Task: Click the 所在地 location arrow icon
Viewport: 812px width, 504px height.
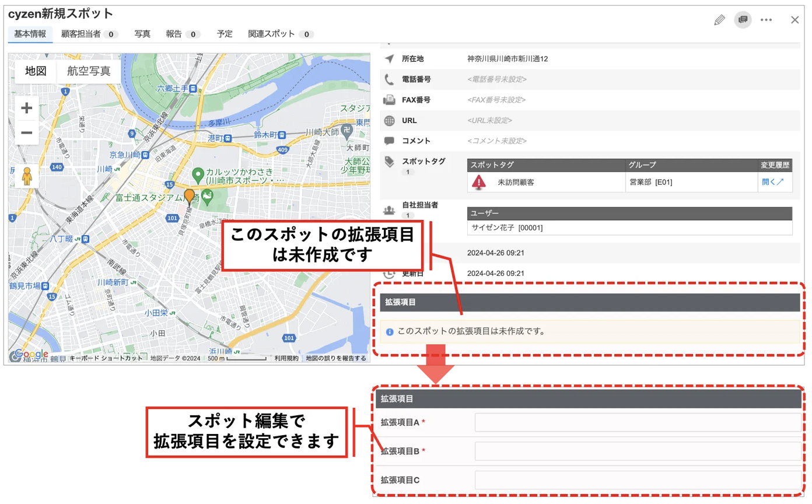Action: [x=390, y=58]
